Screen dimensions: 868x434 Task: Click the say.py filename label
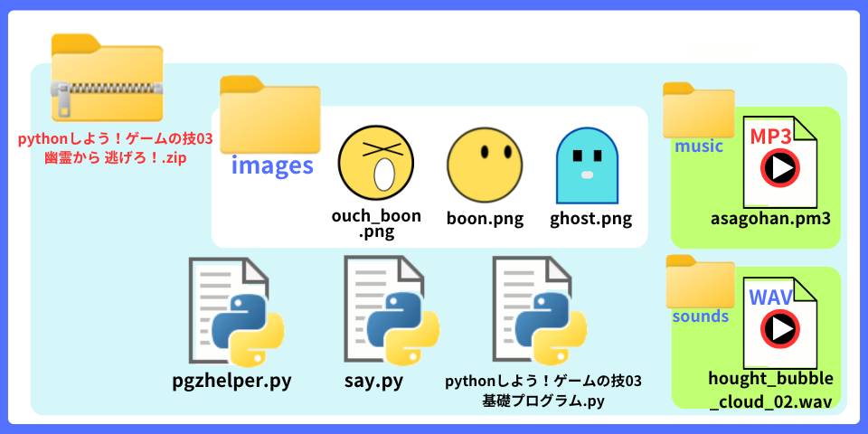click(373, 380)
